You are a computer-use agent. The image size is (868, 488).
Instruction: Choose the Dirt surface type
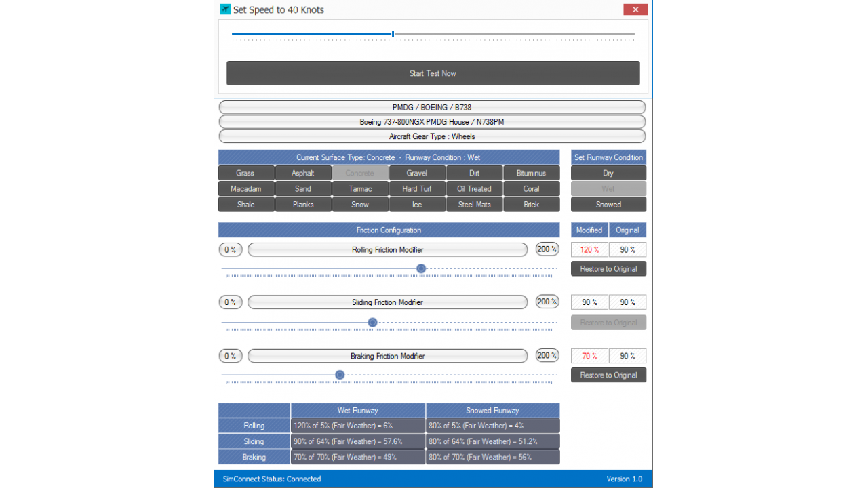pos(474,173)
